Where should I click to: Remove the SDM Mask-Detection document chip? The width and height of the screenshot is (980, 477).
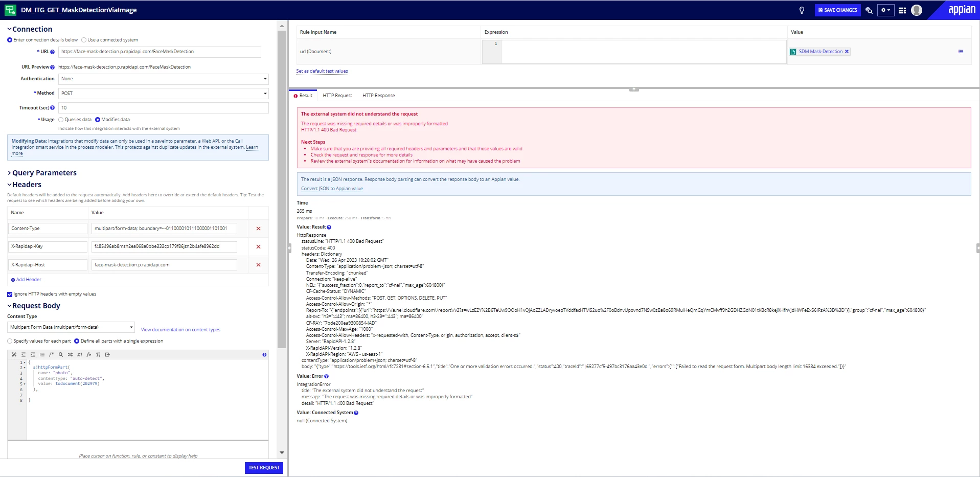point(847,52)
